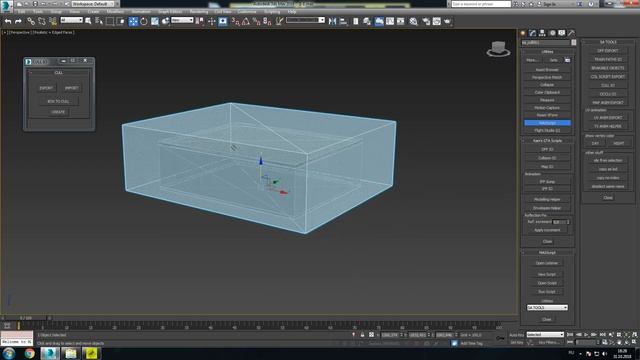The height and width of the screenshot is (360, 640).
Task: Click the Redo arrow in the main toolbar
Action: click(x=18, y=21)
